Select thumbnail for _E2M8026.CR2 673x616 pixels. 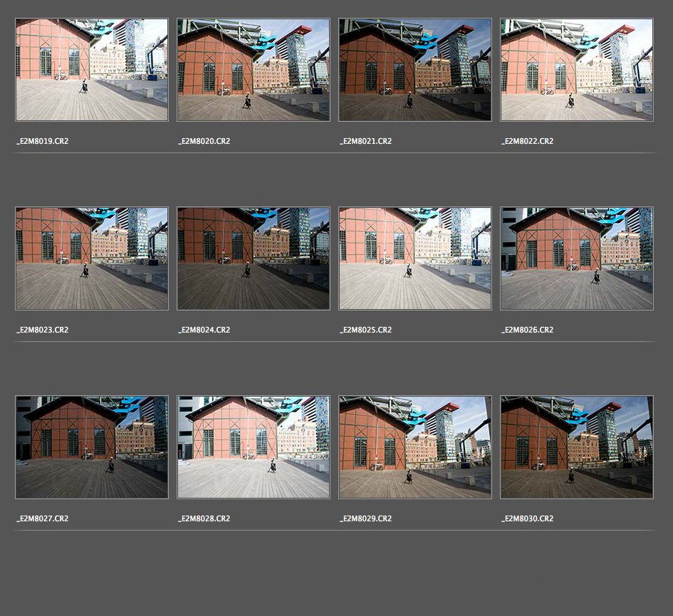577,259
